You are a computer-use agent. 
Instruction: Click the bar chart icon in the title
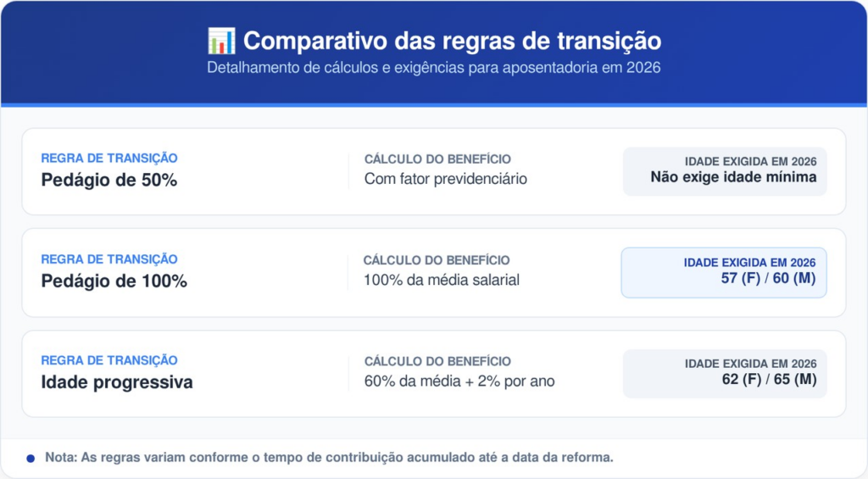click(x=220, y=41)
